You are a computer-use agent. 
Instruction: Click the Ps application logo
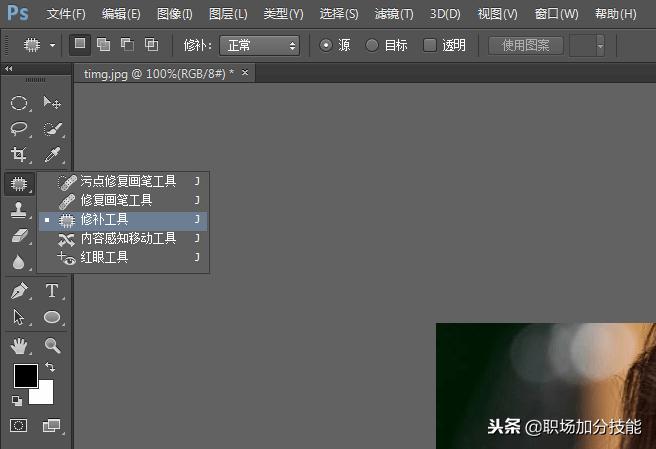(x=18, y=13)
